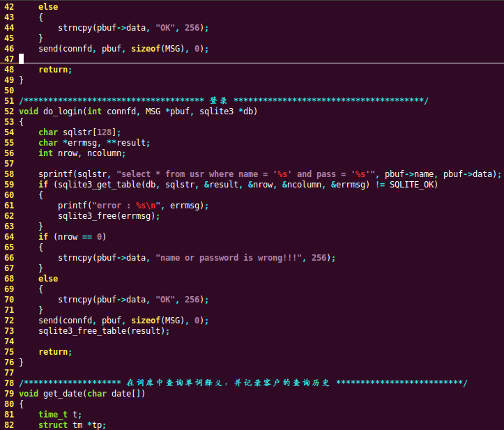The width and height of the screenshot is (504, 430).
Task: Click the opening brace on line 53
Action: tap(21, 122)
